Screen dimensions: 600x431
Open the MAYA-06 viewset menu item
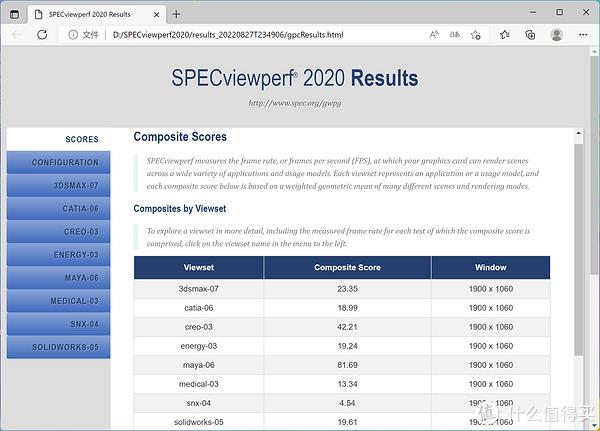coord(59,278)
